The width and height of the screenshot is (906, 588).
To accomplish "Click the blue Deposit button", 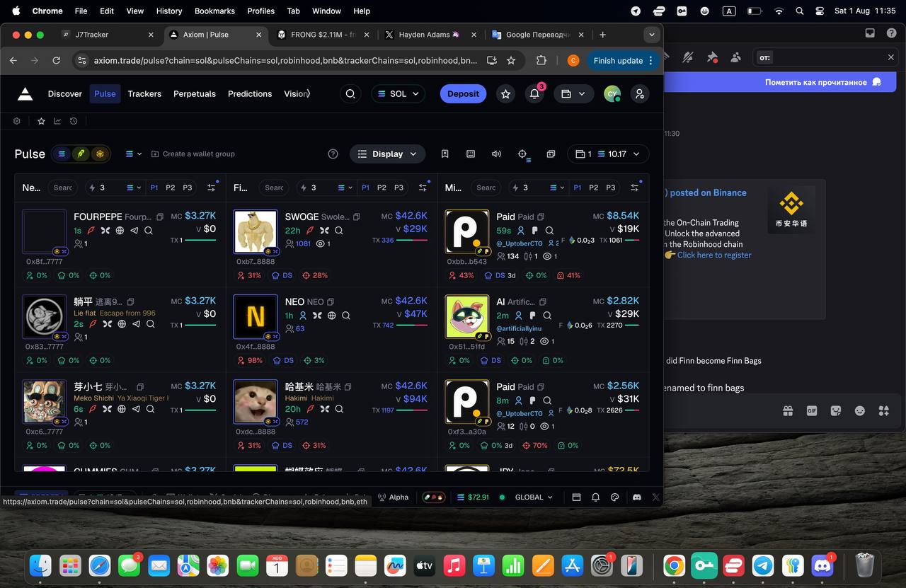I will coord(463,93).
